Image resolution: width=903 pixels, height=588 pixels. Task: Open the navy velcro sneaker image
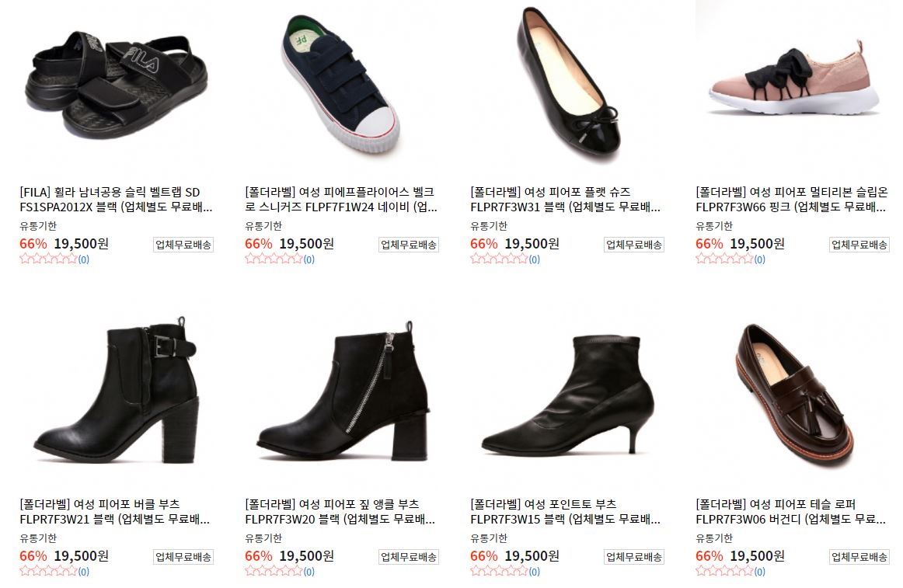click(341, 85)
